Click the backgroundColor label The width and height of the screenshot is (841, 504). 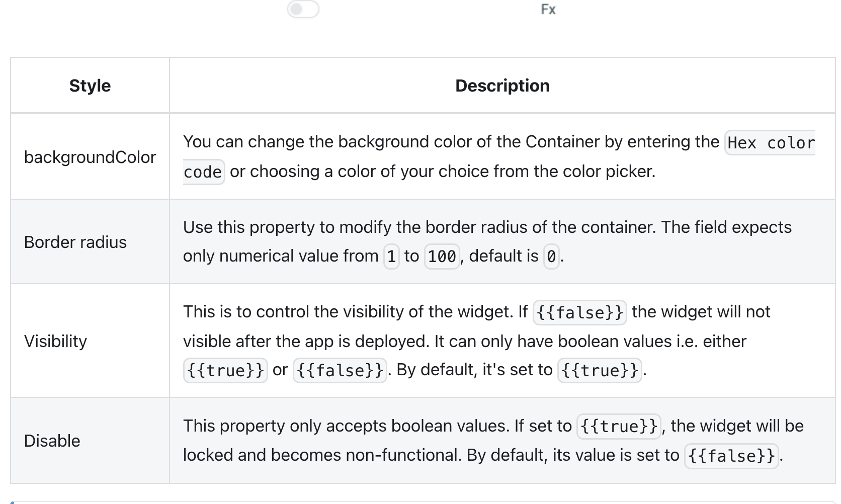click(x=90, y=157)
